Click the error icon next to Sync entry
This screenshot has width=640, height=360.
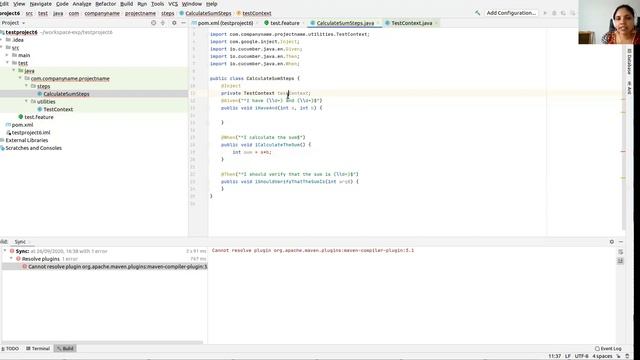(12, 251)
